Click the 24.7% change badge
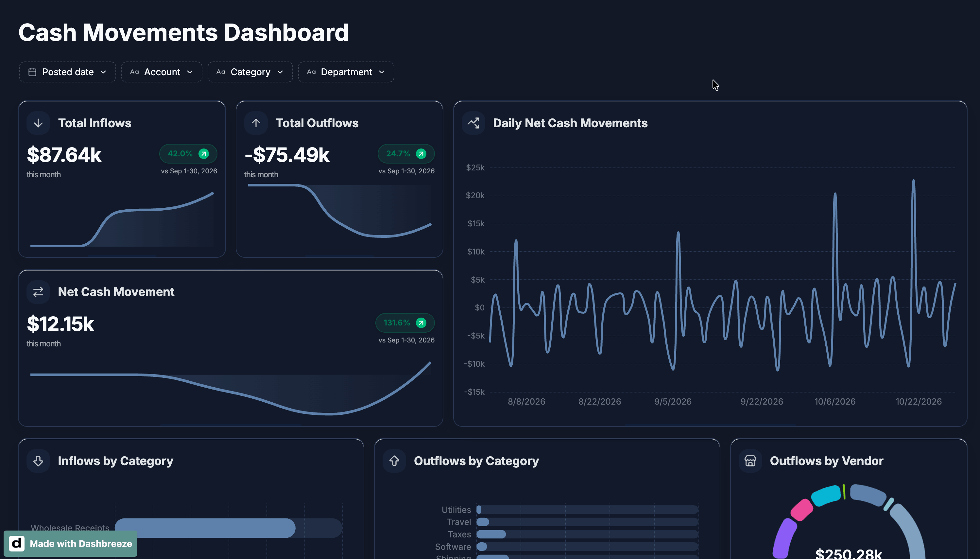The image size is (980, 559). click(406, 154)
